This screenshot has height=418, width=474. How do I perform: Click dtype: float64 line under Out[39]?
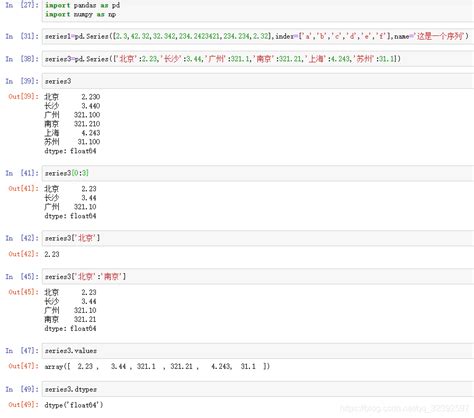70,151
